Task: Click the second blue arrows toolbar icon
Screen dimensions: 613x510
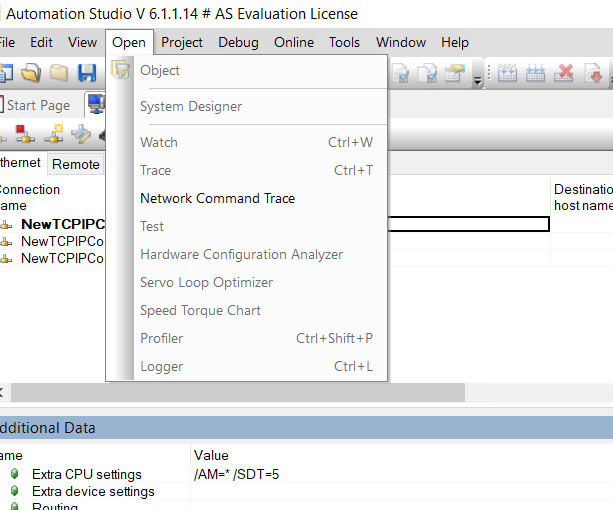Action: (x=535, y=73)
